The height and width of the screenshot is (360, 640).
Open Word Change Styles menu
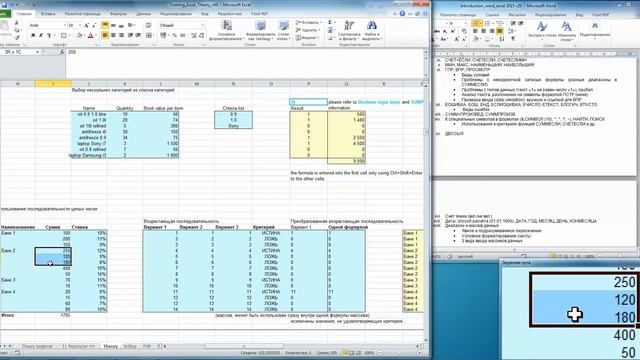click(567, 30)
